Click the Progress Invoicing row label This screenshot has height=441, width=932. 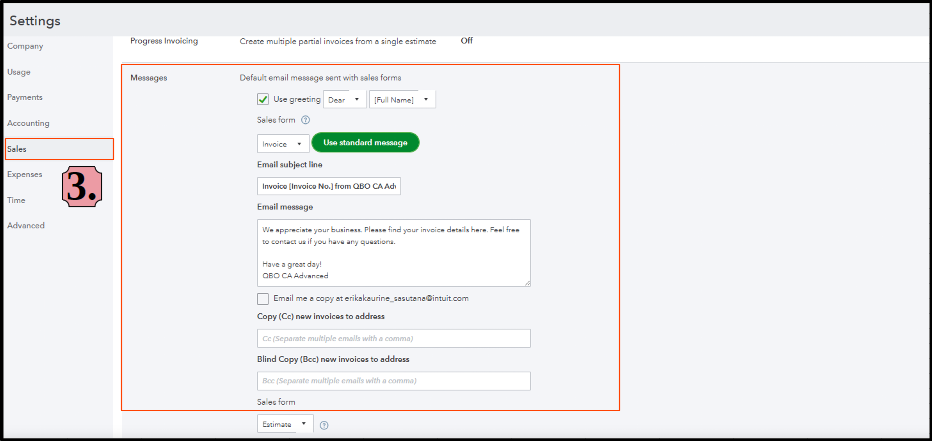[164, 41]
